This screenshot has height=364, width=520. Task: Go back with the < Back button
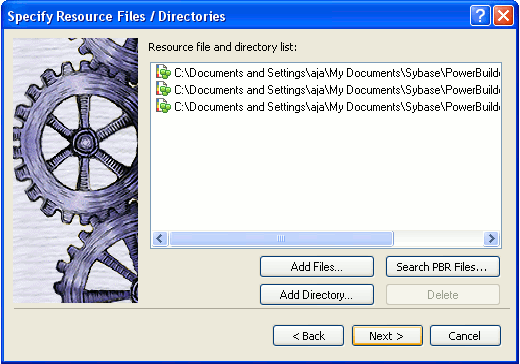click(x=308, y=336)
